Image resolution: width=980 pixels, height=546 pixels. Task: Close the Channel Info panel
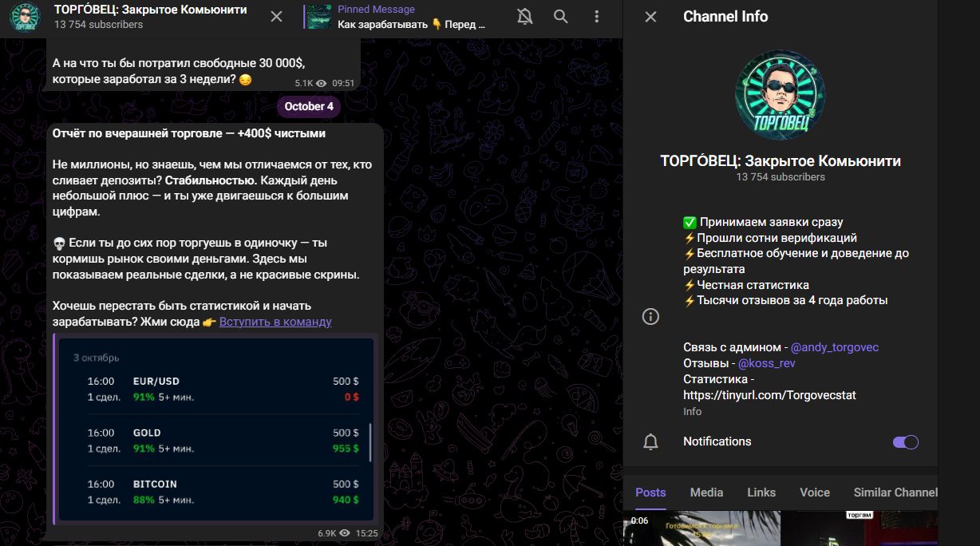tap(650, 17)
